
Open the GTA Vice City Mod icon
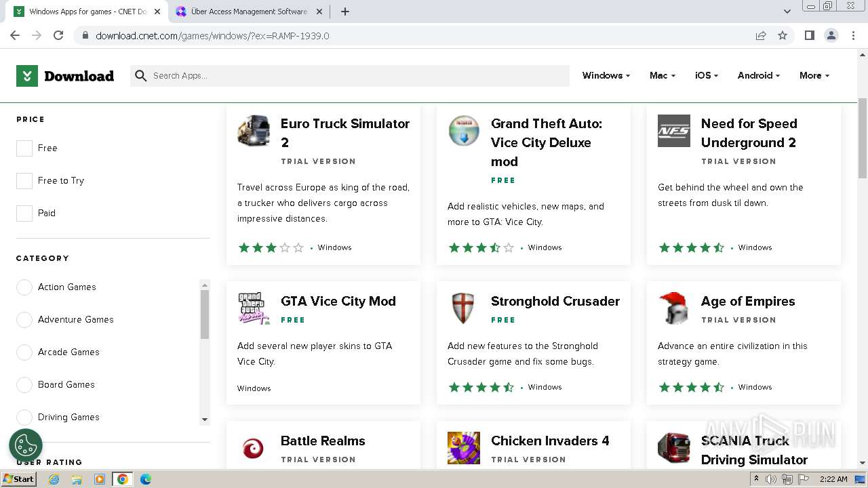click(254, 308)
